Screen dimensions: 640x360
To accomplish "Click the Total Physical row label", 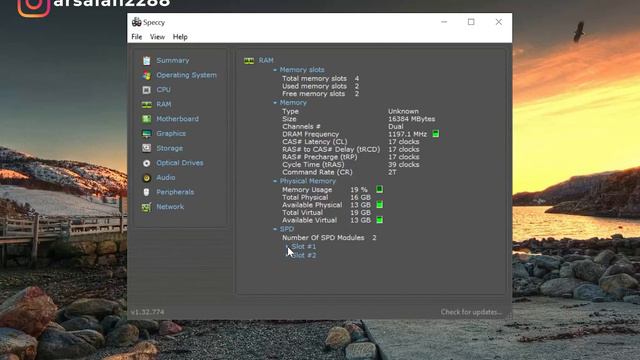I will [x=305, y=197].
